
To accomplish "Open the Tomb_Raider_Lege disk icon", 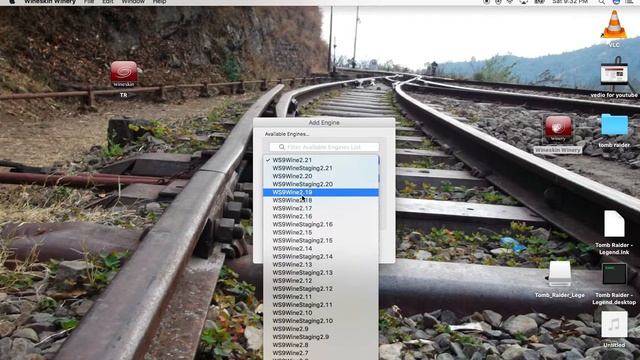I will pos(560,274).
